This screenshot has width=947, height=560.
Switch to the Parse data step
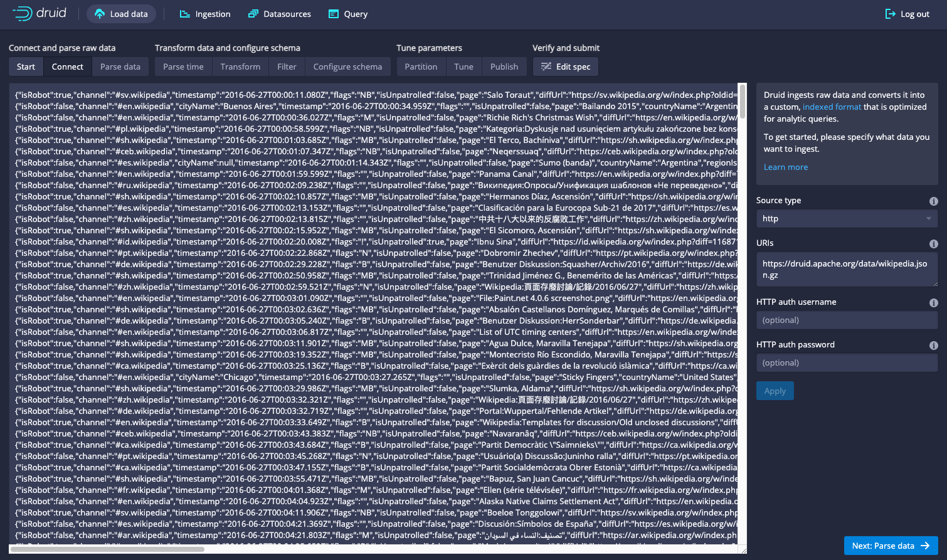pyautogui.click(x=120, y=66)
